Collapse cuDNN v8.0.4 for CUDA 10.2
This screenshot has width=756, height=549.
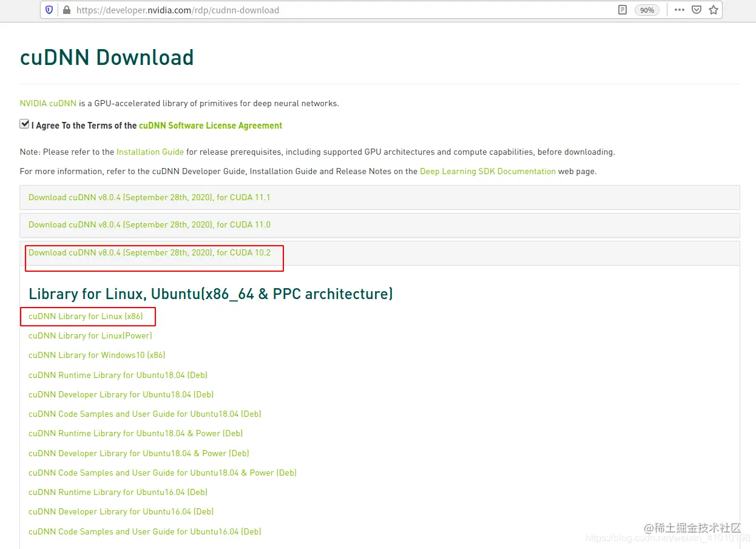pyautogui.click(x=380, y=252)
